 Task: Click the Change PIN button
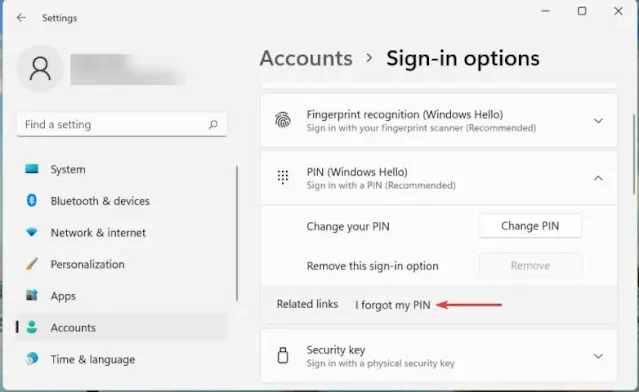click(530, 226)
